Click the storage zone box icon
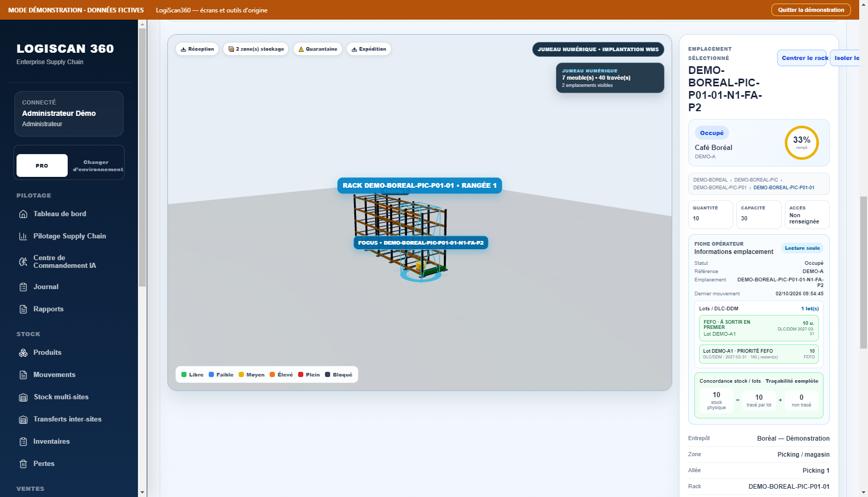The image size is (868, 497). pos(231,49)
